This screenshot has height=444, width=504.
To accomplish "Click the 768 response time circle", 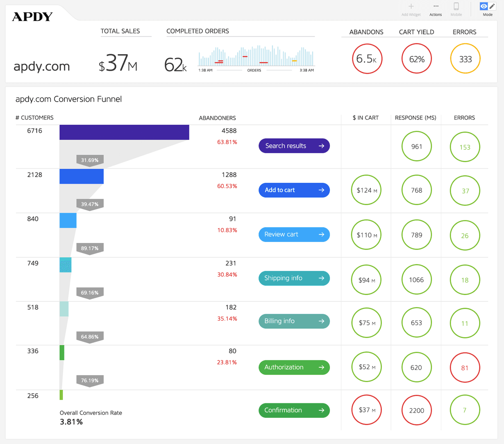I will [417, 190].
